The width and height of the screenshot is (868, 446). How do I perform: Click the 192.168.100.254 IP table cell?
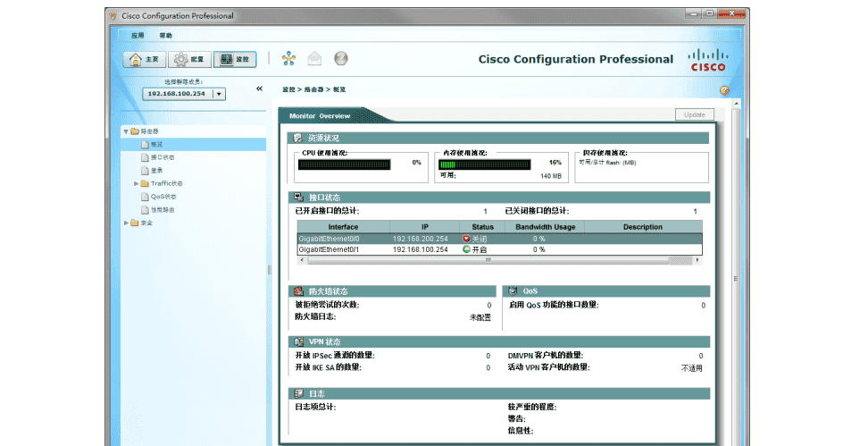(x=421, y=249)
